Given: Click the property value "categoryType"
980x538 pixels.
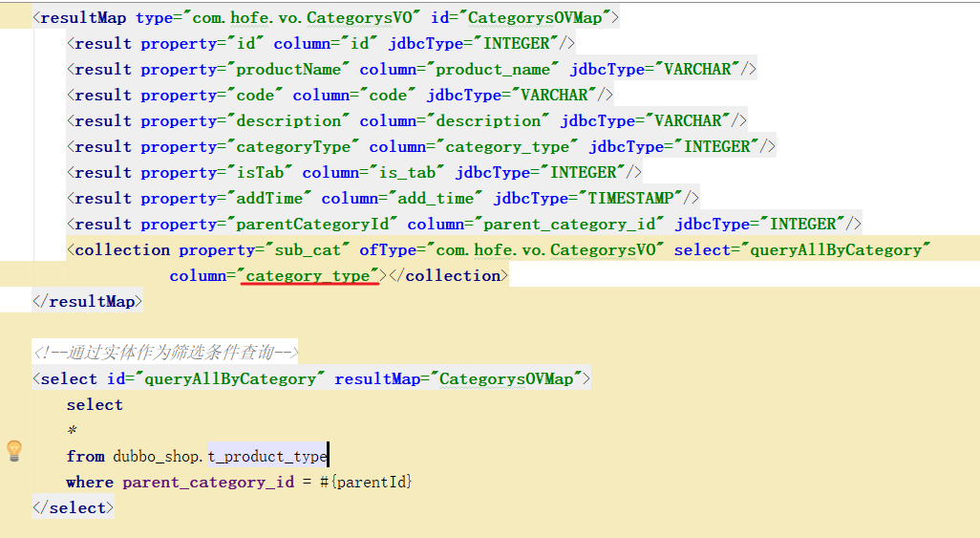Looking at the screenshot, I should 293,147.
